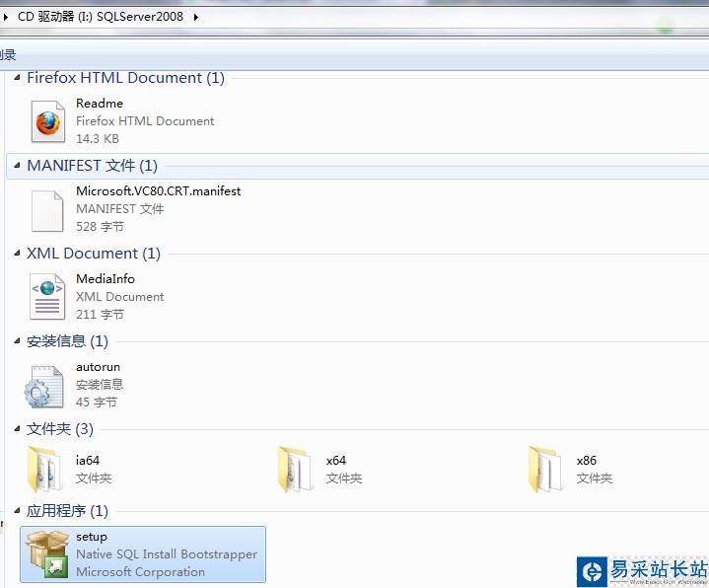Open the Readme Firefox file icon
This screenshot has width=709, height=588.
click(47, 121)
